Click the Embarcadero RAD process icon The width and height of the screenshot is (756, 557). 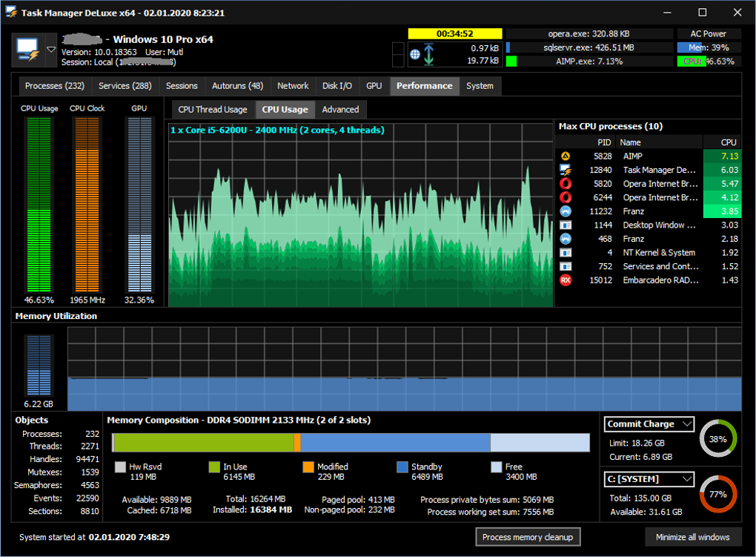(566, 280)
